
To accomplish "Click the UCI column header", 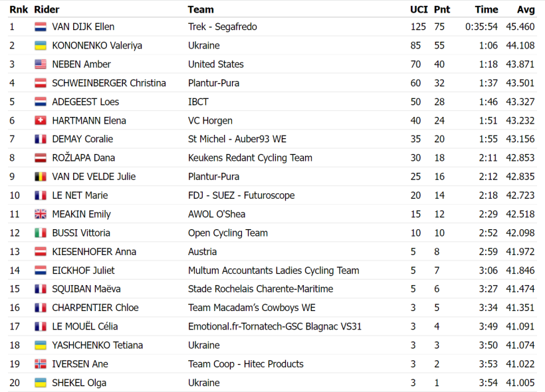I will (419, 9).
